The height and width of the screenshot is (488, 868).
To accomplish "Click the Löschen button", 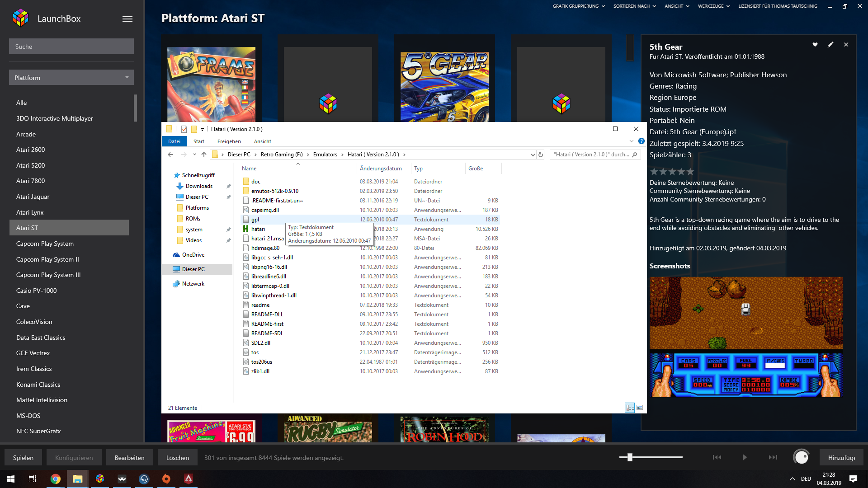I will click(x=178, y=457).
